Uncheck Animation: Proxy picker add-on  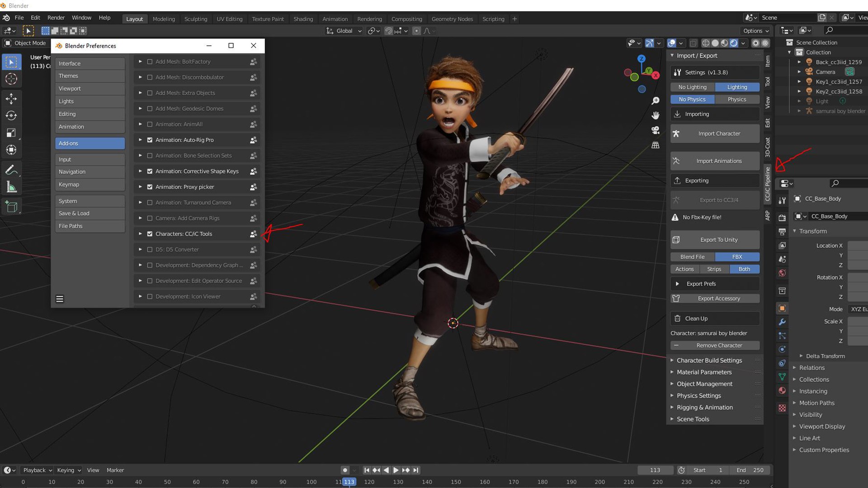pyautogui.click(x=150, y=187)
